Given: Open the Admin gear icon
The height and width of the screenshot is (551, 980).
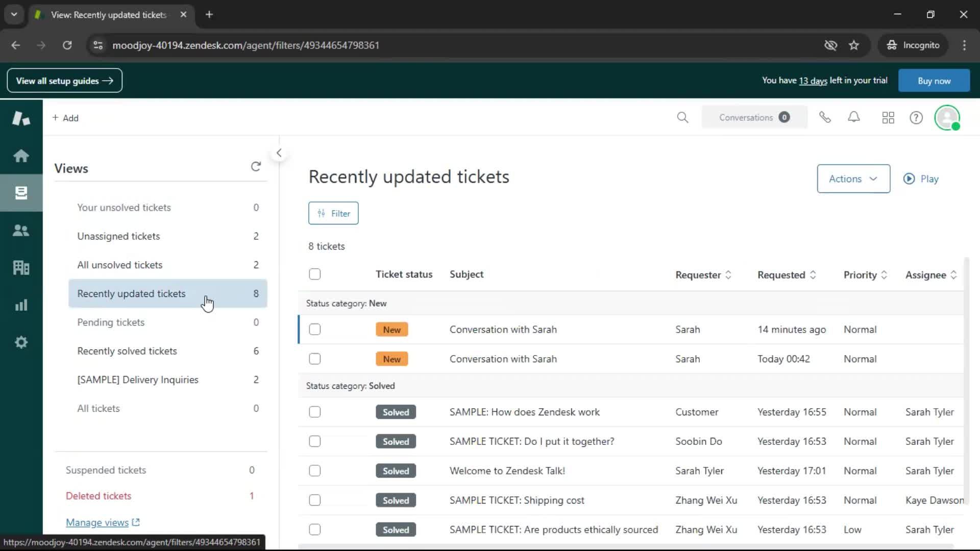Looking at the screenshot, I should 21,342.
